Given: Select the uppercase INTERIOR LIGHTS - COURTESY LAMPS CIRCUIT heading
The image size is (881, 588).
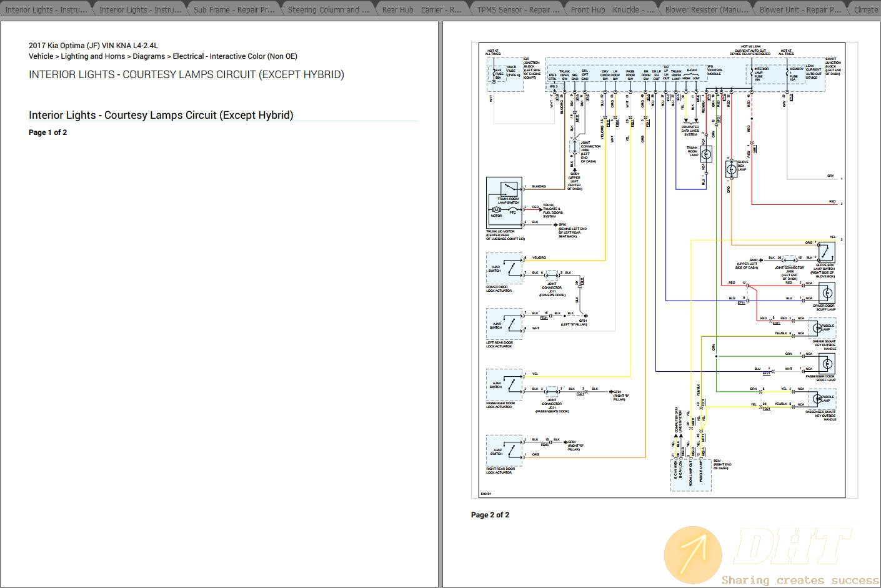Looking at the screenshot, I should tap(186, 74).
